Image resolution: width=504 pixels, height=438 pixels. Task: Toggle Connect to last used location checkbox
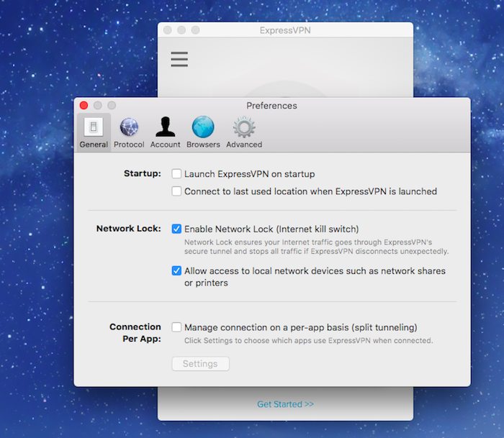coord(176,191)
